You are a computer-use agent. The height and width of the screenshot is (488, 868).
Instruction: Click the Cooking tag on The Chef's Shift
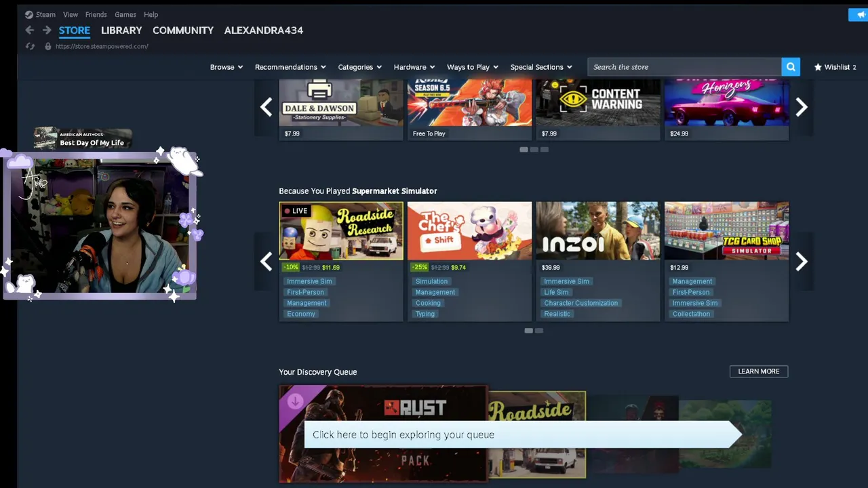click(428, 303)
